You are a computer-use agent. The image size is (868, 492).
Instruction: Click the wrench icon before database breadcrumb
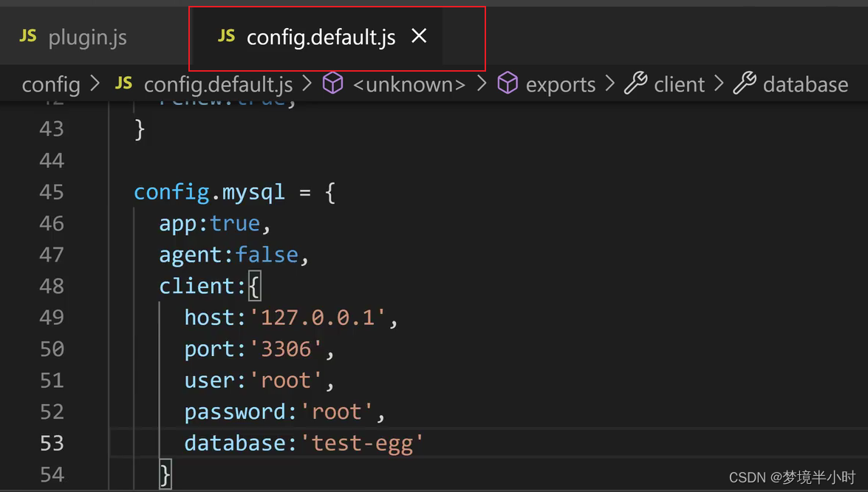(745, 83)
